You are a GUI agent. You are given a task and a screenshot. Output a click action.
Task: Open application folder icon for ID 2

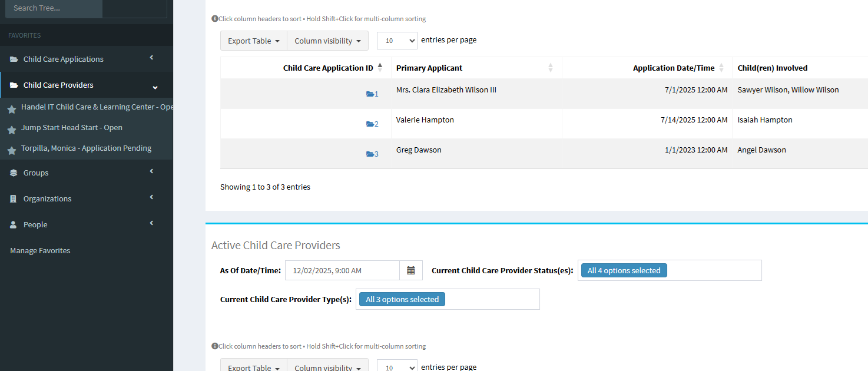pyautogui.click(x=370, y=124)
